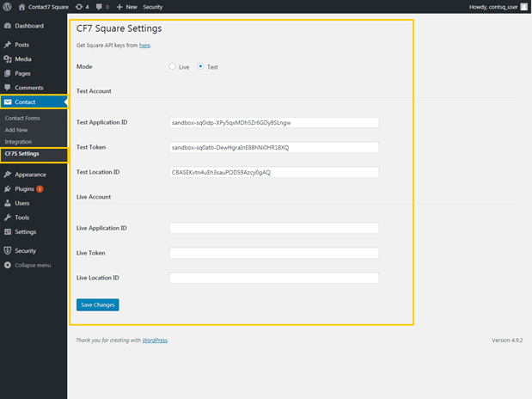
Task: Click the Comments speech bubble sidebar icon
Action: tap(8, 88)
